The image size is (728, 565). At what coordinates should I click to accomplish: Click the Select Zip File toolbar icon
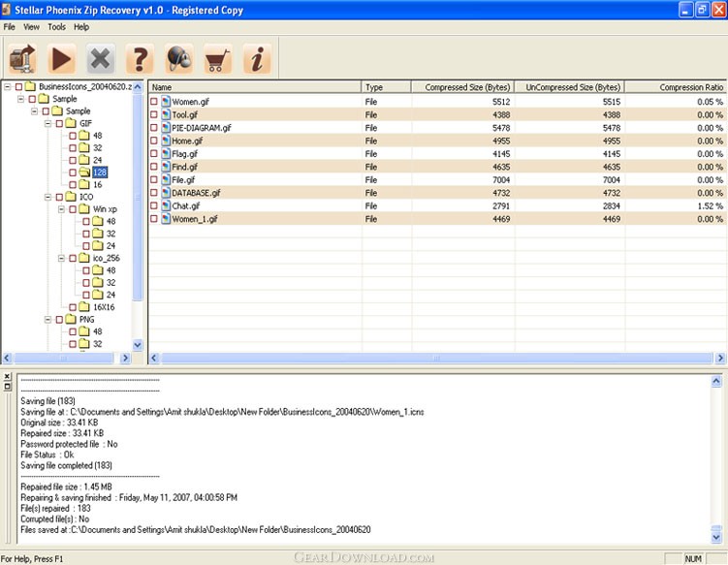coord(22,58)
